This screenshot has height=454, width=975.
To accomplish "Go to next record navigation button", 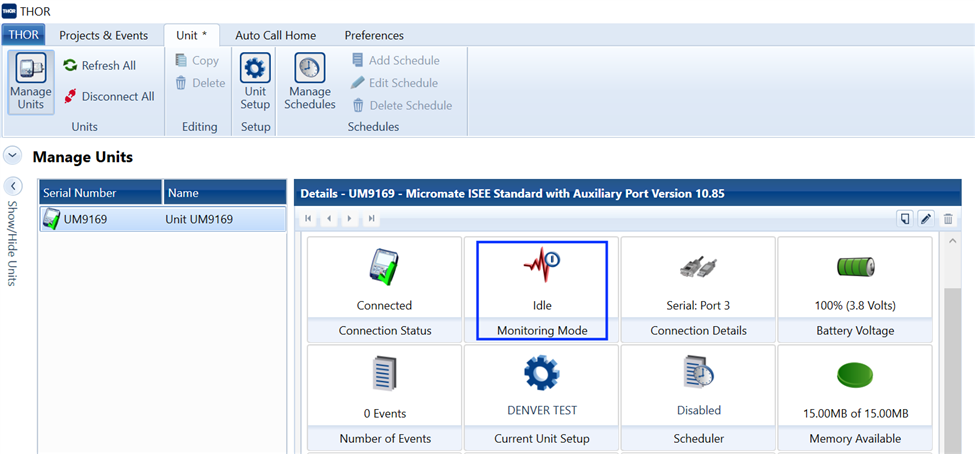I will pos(350,218).
